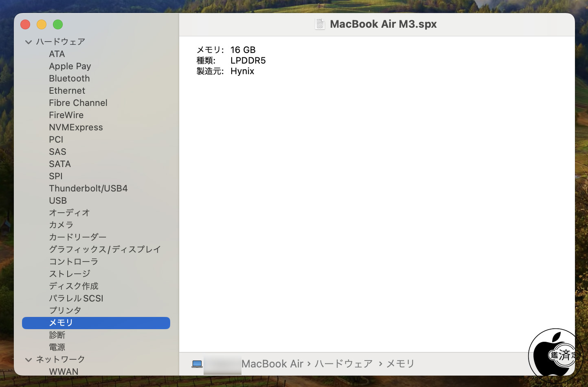Select the highlighted メモリ sidebar item
Image resolution: width=588 pixels, height=387 pixels.
click(96, 323)
